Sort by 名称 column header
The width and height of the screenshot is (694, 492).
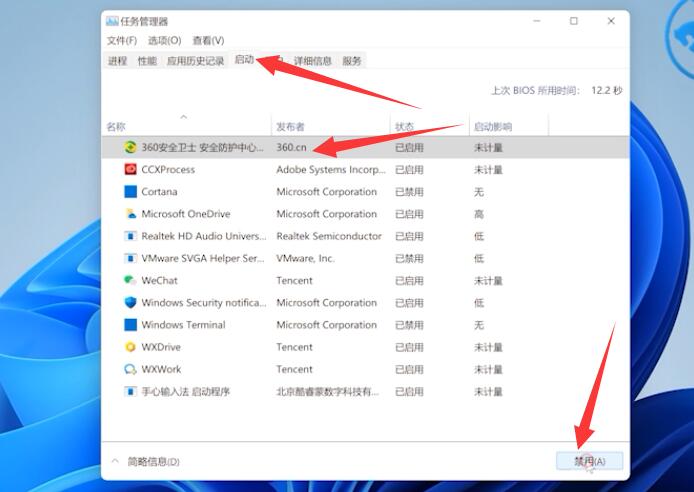click(186, 127)
